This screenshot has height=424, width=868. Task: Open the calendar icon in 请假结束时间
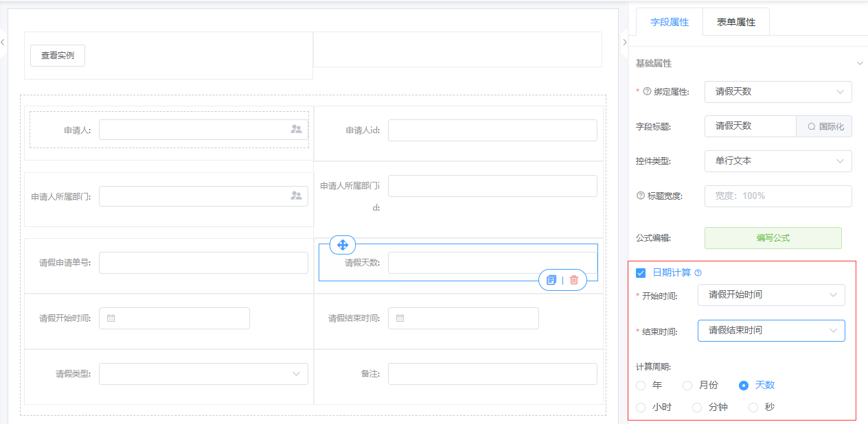tap(400, 318)
